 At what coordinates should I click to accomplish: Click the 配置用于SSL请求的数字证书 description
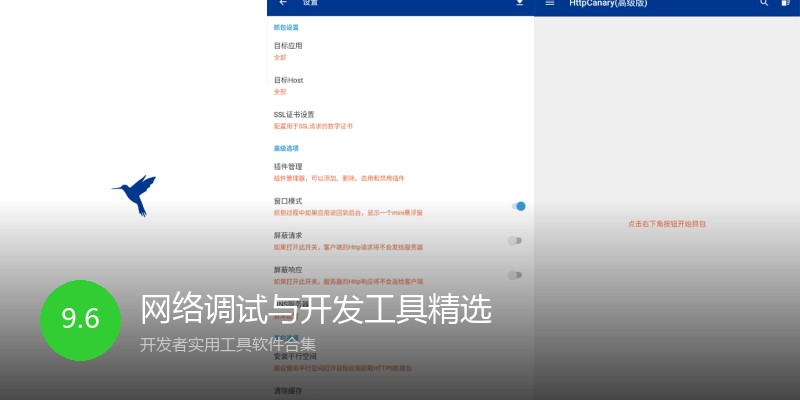[313, 127]
